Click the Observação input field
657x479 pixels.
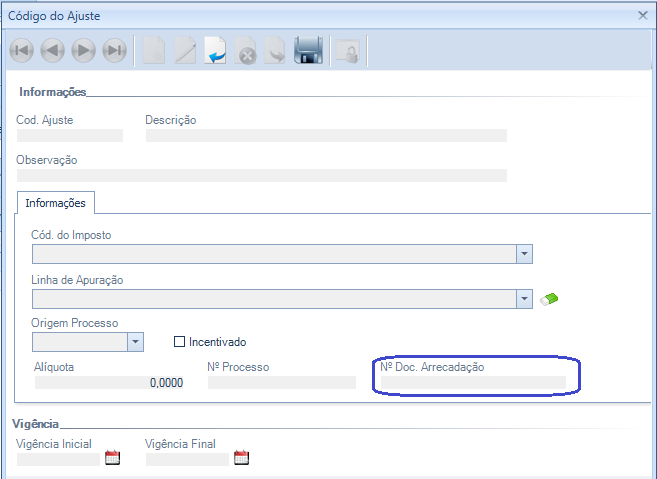[261, 175]
